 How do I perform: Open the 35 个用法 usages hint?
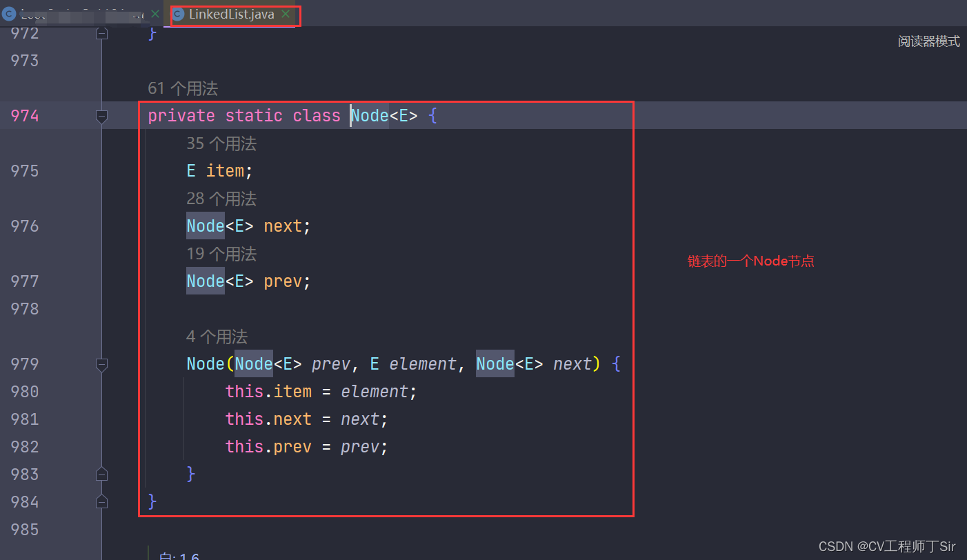pyautogui.click(x=221, y=143)
